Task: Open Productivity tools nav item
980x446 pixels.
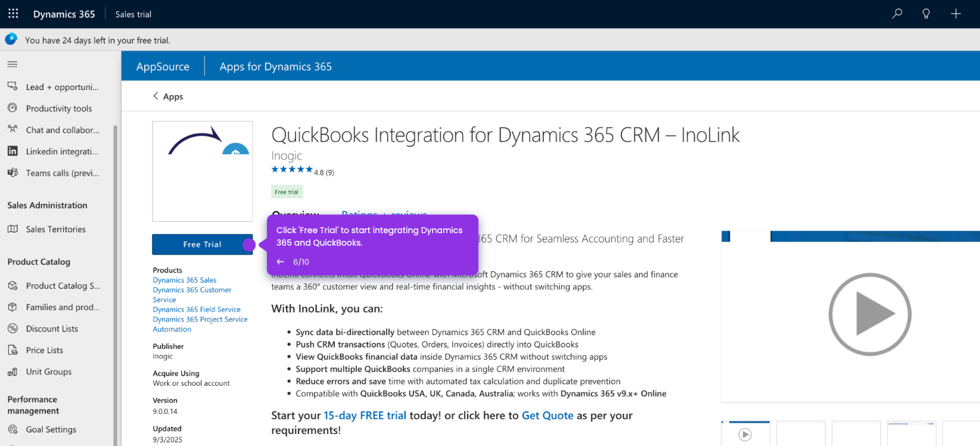Action: [x=58, y=108]
